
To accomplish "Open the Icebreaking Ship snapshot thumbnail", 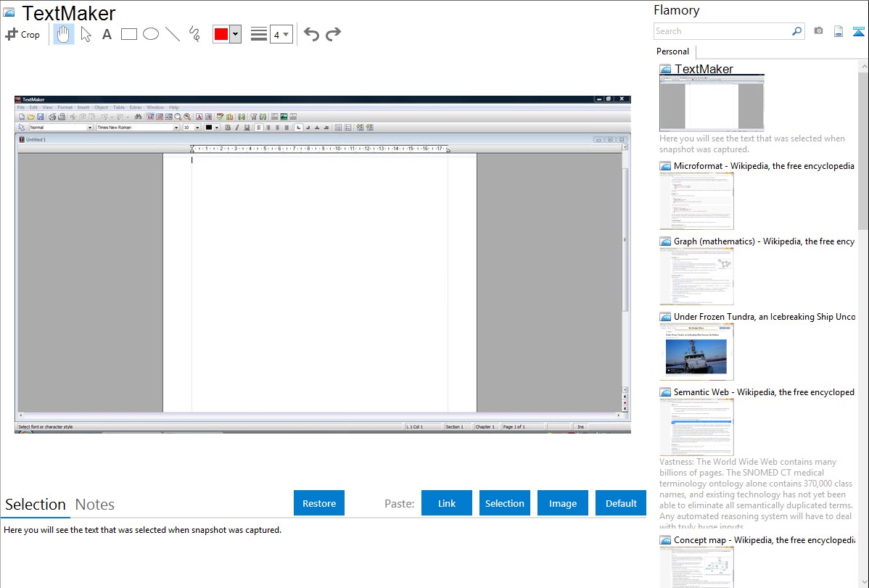I will tap(696, 352).
